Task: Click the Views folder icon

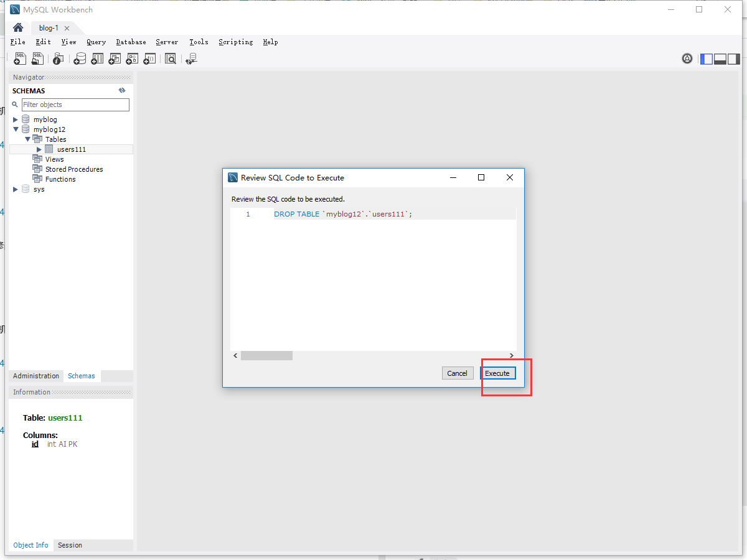Action: 37,159
